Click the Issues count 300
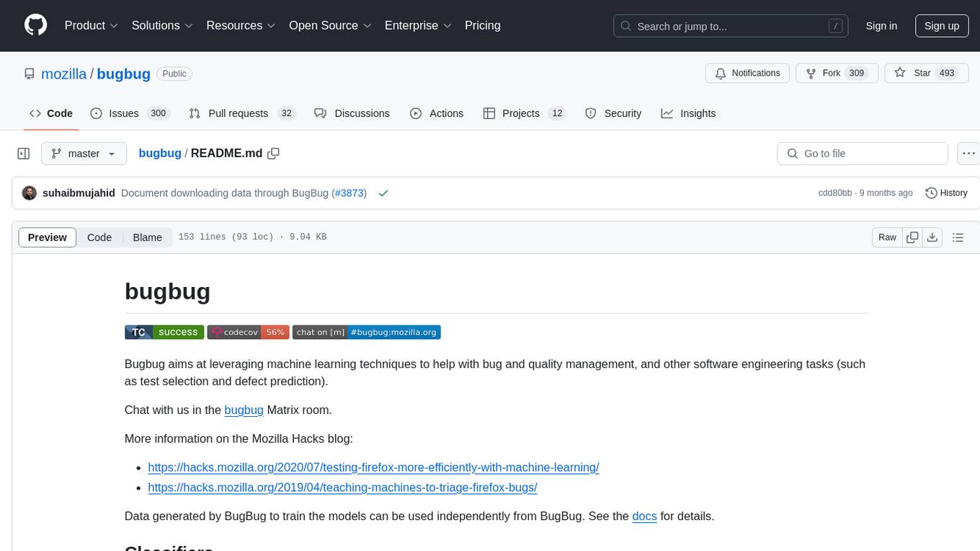980x551 pixels. click(x=158, y=113)
